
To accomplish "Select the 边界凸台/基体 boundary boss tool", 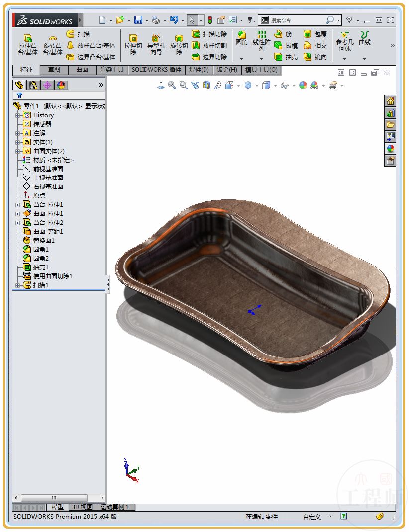I will click(x=91, y=57).
